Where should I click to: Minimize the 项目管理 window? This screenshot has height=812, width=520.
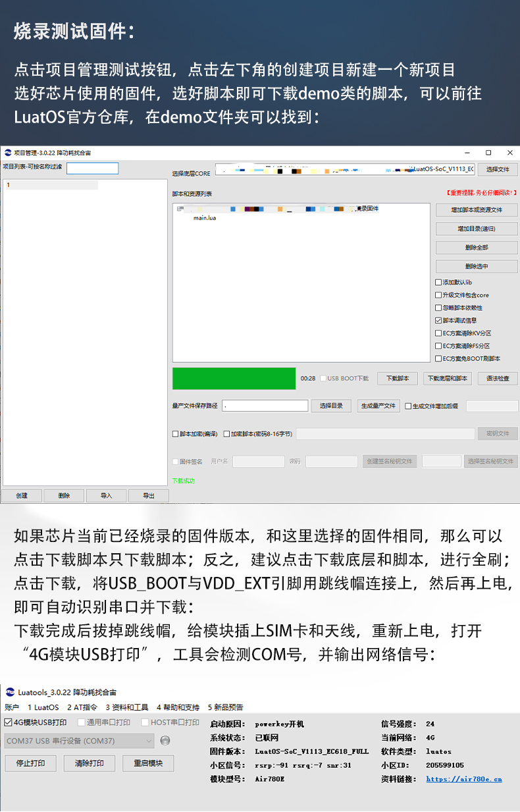[469, 152]
